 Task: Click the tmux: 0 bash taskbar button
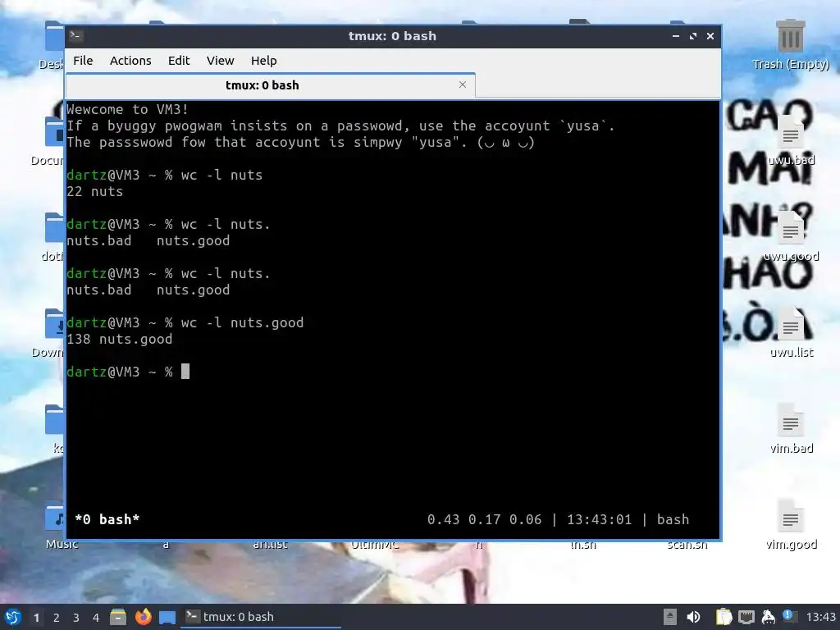point(261,617)
